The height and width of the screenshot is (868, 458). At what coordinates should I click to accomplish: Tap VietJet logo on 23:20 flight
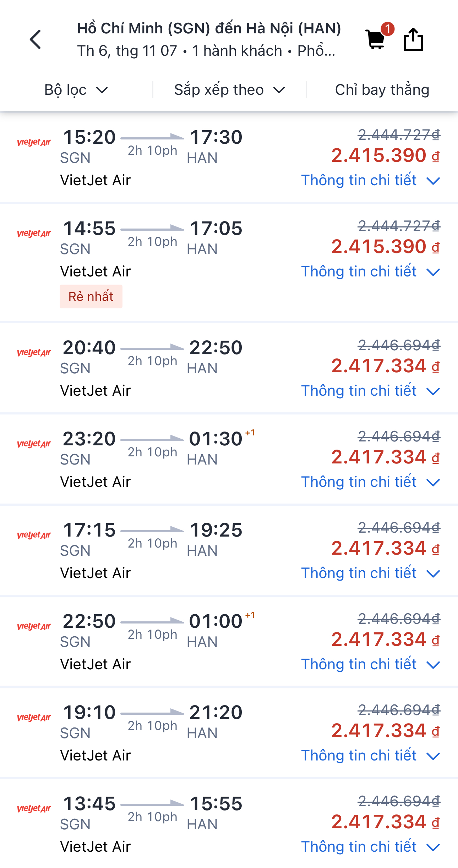tap(34, 444)
